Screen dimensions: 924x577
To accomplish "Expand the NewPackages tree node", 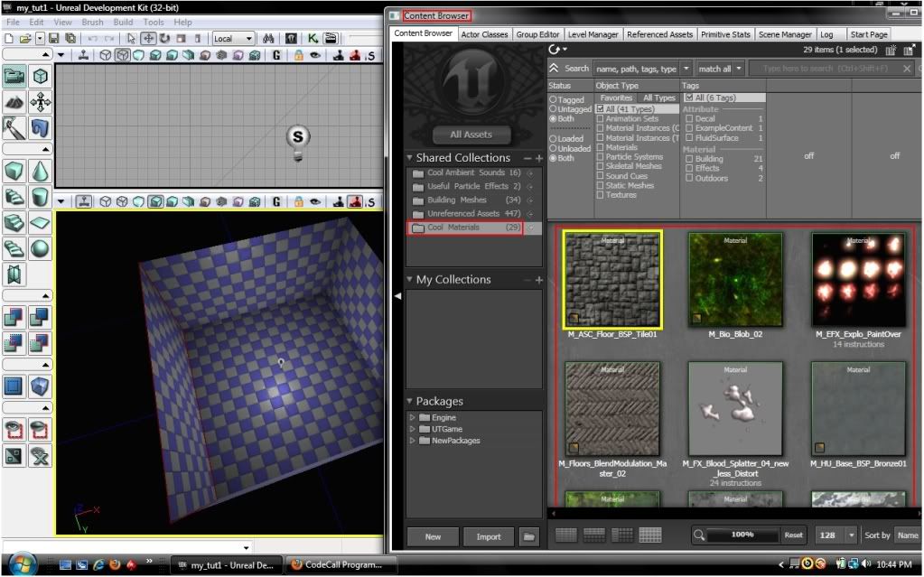I will click(412, 441).
